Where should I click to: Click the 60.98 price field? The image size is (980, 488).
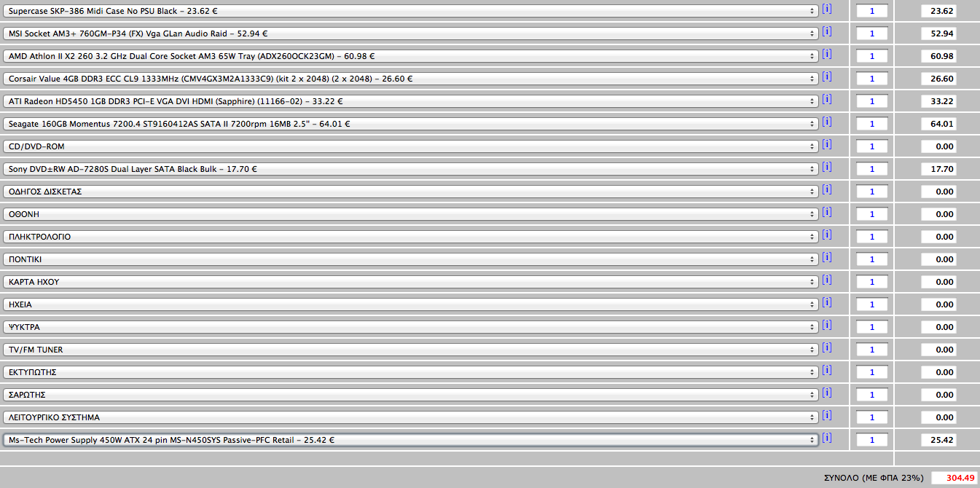pyautogui.click(x=938, y=56)
